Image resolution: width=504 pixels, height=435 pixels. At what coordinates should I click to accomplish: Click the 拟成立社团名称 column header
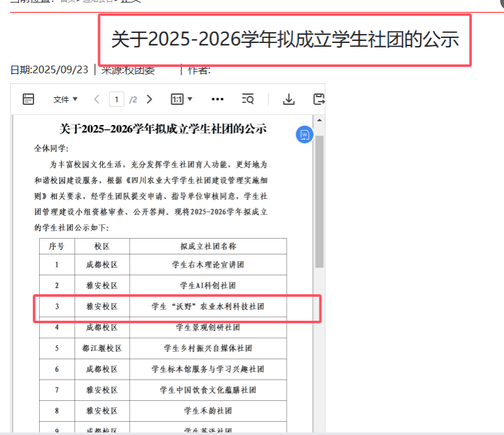click(208, 246)
